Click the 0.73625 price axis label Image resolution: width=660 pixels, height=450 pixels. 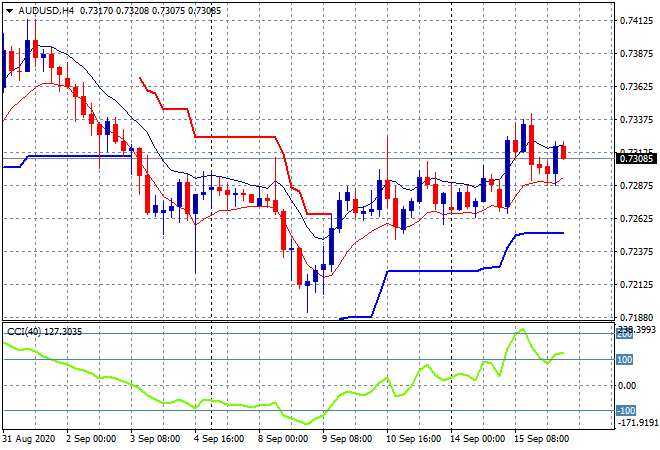[x=636, y=87]
